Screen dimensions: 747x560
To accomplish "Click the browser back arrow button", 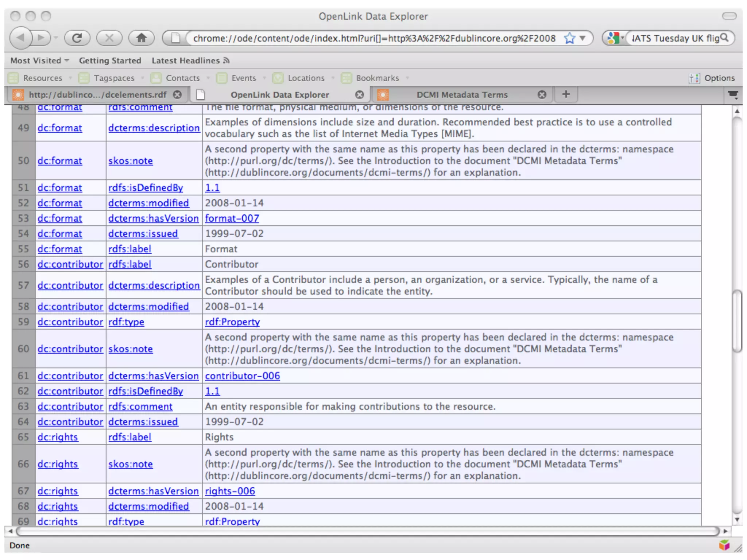I will tap(21, 38).
